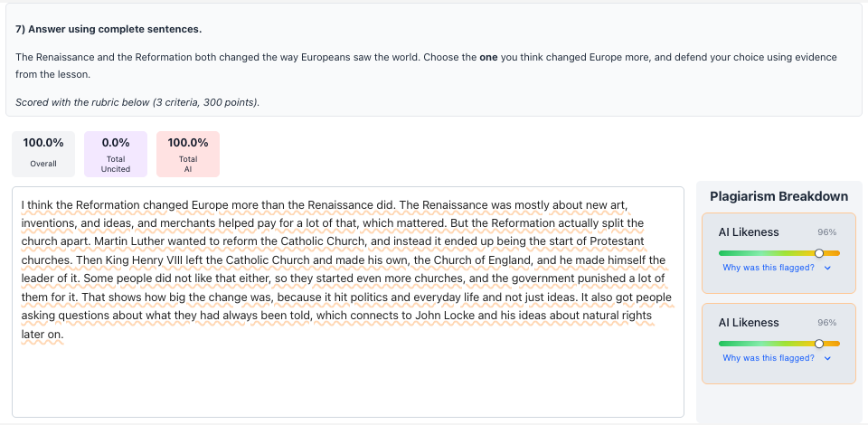Open second "Why was this flagged?" link

point(769,358)
